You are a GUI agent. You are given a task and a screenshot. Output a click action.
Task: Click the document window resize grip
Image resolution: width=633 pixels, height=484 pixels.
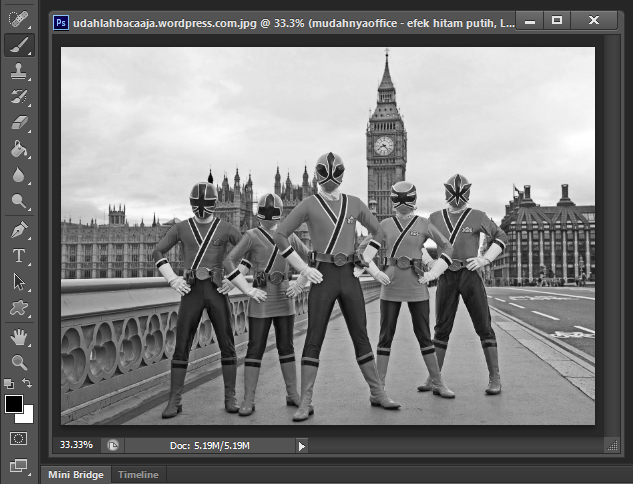[x=612, y=445]
